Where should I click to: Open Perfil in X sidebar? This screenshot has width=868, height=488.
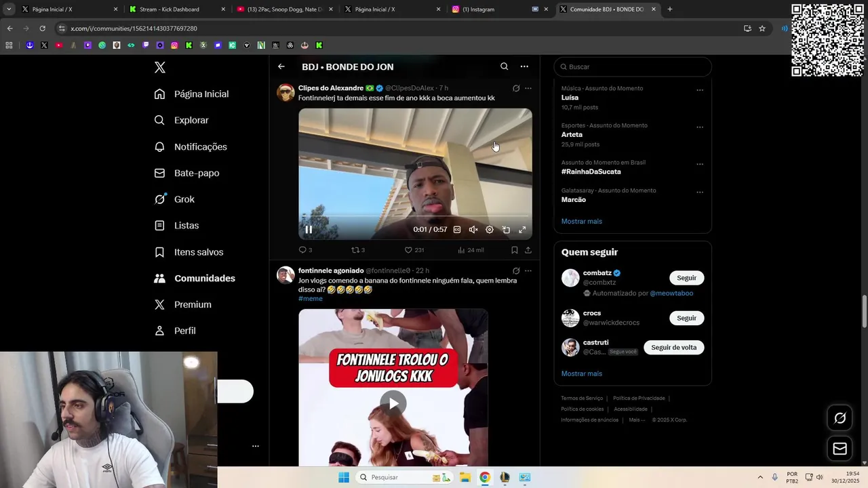point(175,331)
